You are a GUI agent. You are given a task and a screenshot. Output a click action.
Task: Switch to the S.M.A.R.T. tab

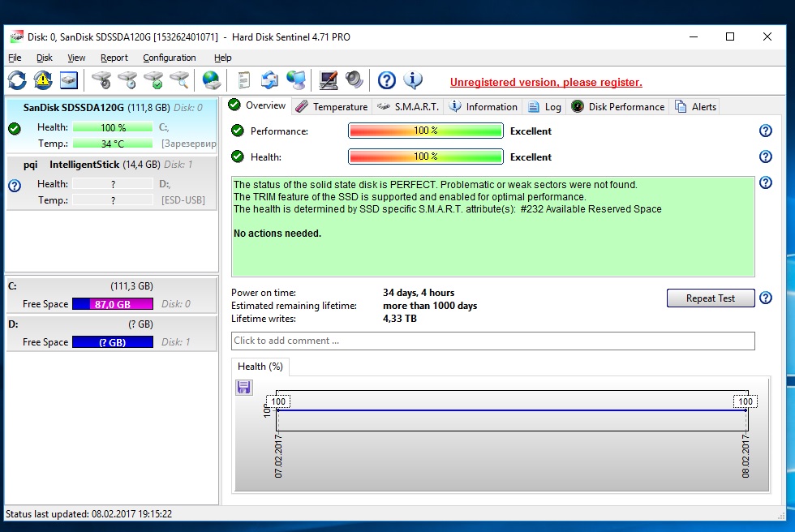click(x=408, y=106)
